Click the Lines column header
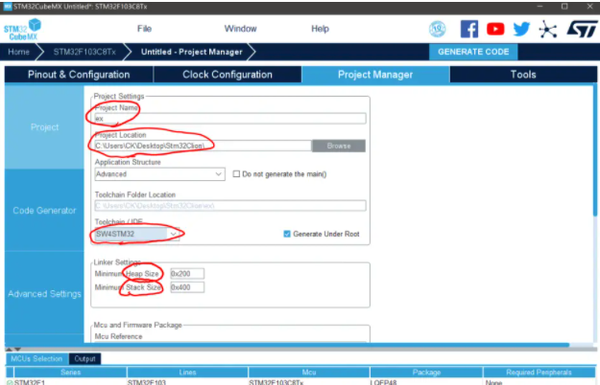This screenshot has width=600, height=385. pyautogui.click(x=188, y=372)
